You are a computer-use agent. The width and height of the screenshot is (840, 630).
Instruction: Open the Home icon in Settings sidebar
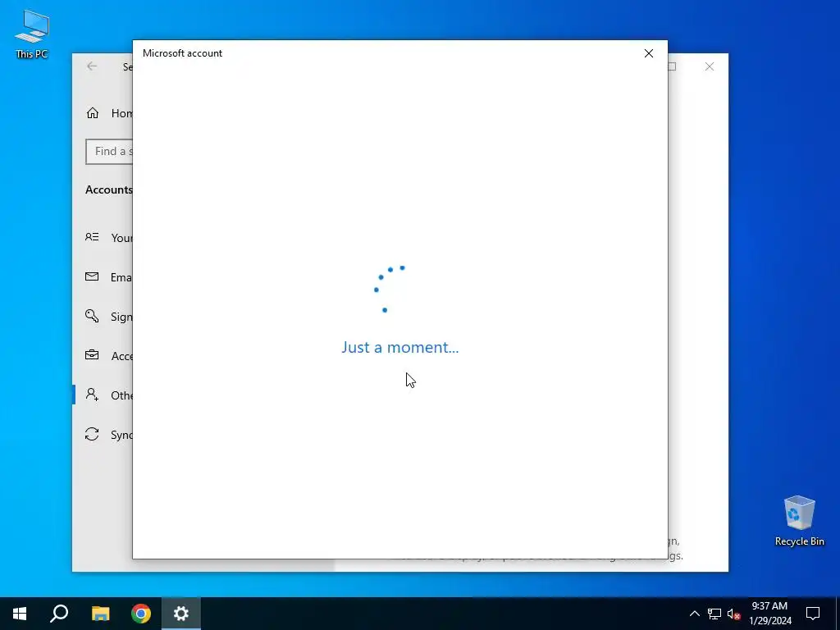[x=93, y=113]
